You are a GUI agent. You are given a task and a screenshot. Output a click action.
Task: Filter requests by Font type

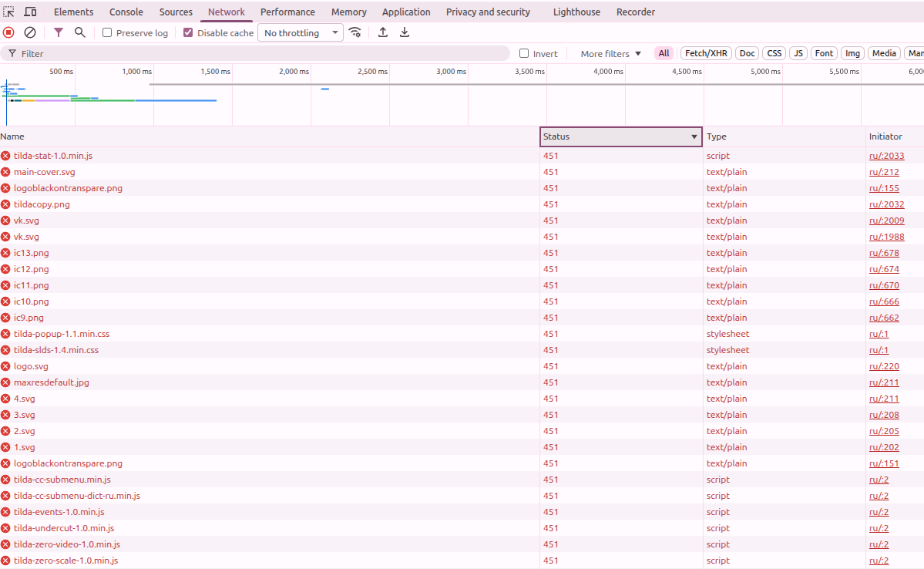(824, 53)
